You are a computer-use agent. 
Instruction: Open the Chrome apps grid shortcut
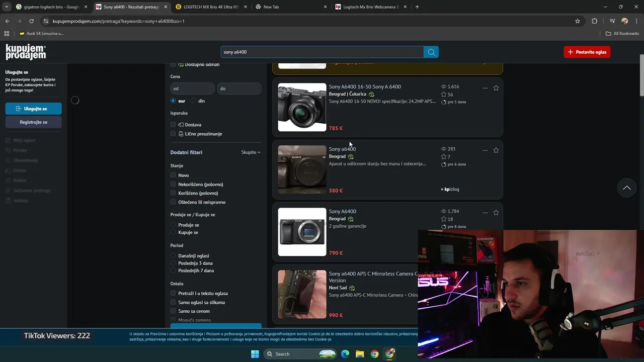[7, 33]
